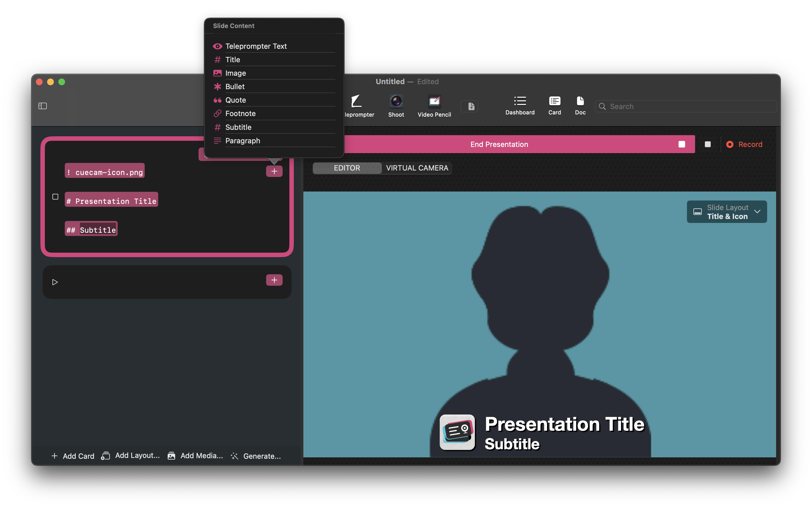
Task: Click the gray stop square beside Record
Action: (707, 144)
